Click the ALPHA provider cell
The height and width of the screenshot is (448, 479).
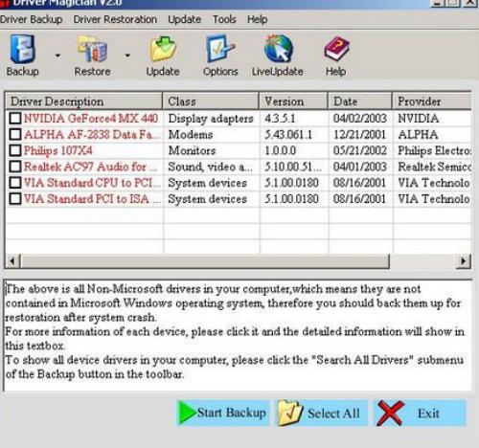[418, 135]
